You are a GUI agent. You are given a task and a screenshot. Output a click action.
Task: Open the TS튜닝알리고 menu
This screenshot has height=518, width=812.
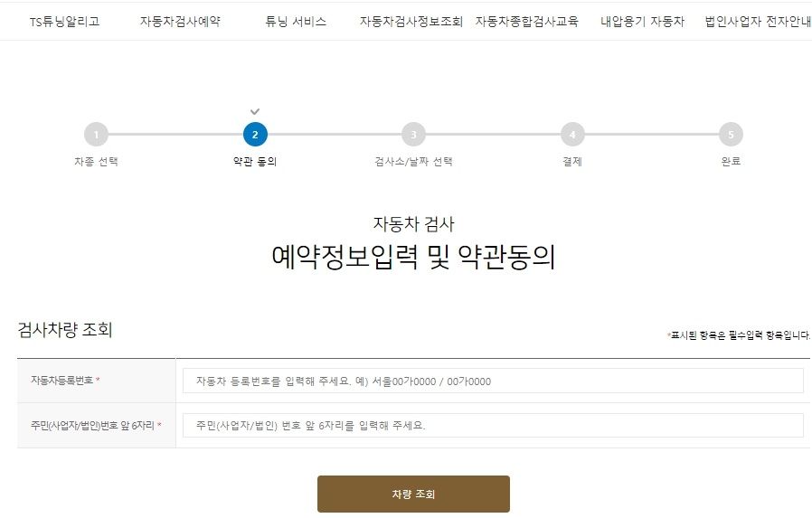click(64, 21)
